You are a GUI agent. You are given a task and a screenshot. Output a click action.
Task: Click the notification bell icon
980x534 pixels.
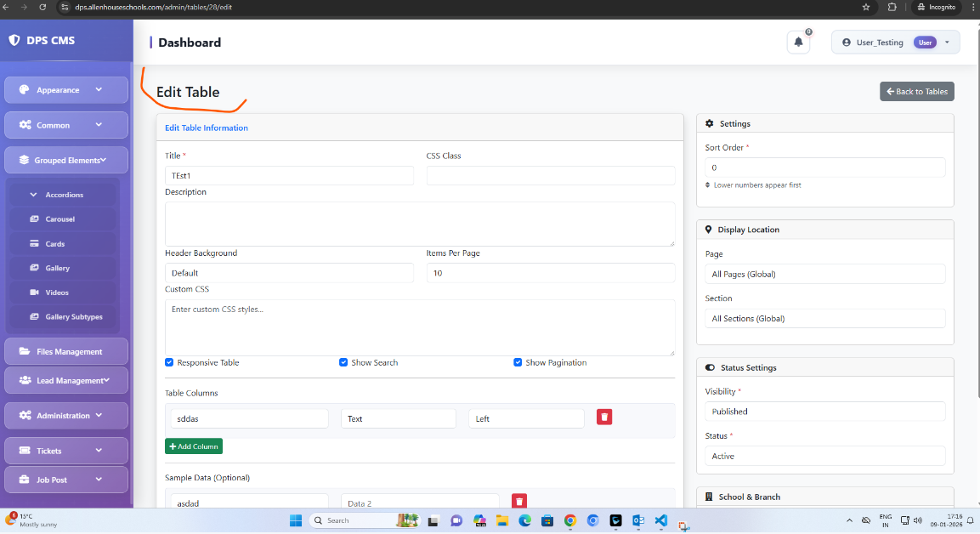pyautogui.click(x=798, y=42)
